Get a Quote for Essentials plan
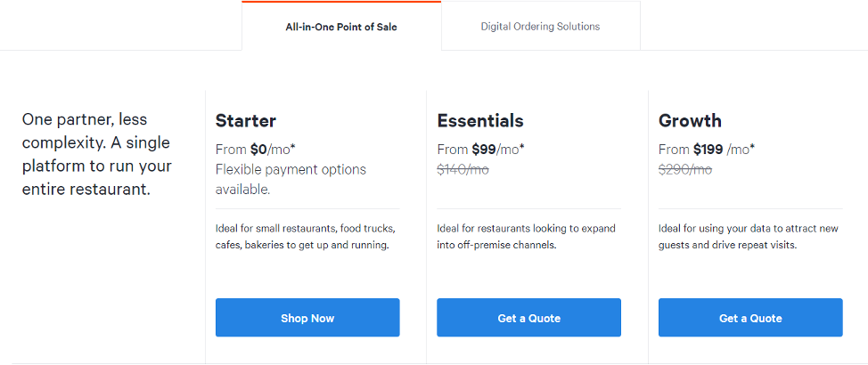The width and height of the screenshot is (868, 365). click(x=528, y=318)
